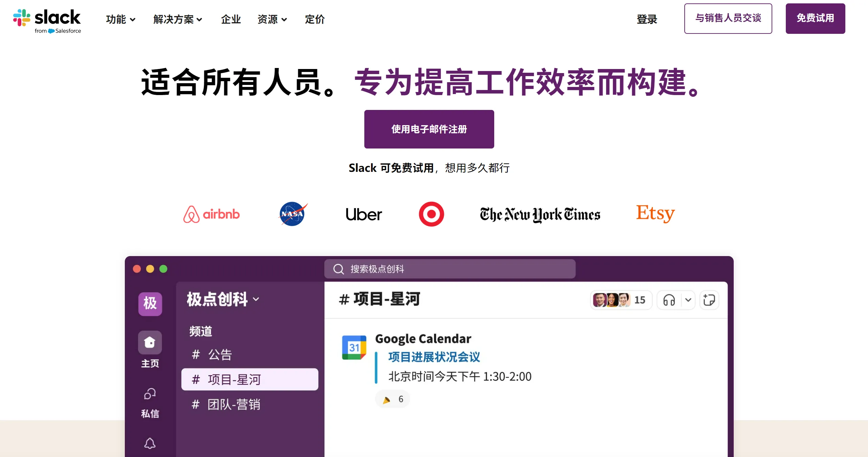Click the Google Calendar sender name

pos(423,339)
